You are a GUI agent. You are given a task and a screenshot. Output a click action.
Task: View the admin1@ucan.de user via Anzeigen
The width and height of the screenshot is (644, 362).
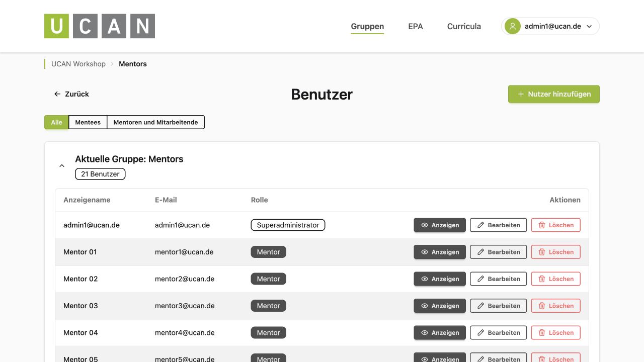pyautogui.click(x=440, y=225)
